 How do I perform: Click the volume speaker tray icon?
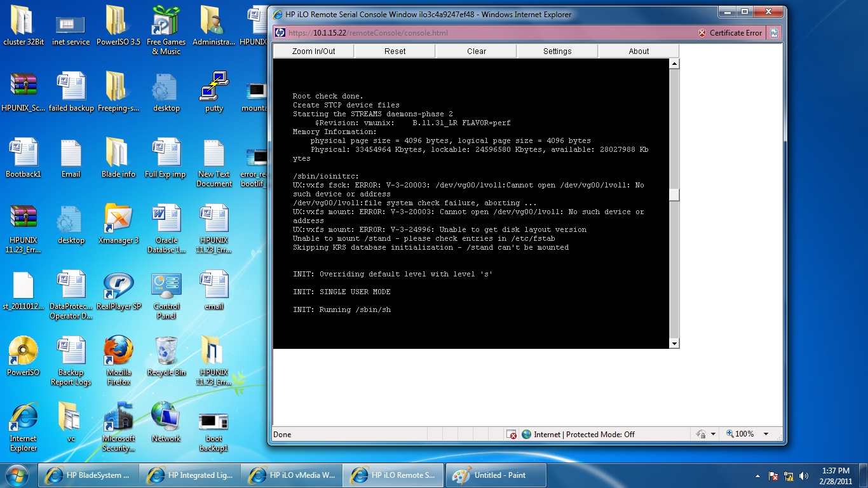tap(804, 476)
